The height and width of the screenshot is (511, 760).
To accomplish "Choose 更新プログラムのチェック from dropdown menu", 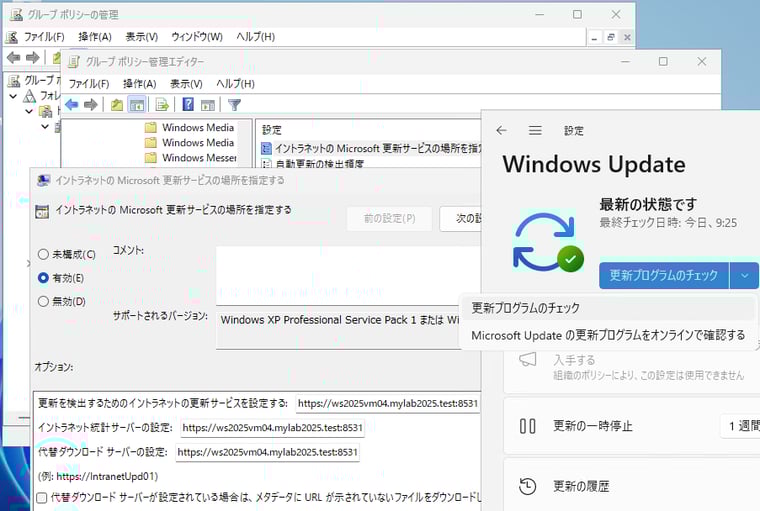I will pyautogui.click(x=607, y=308).
